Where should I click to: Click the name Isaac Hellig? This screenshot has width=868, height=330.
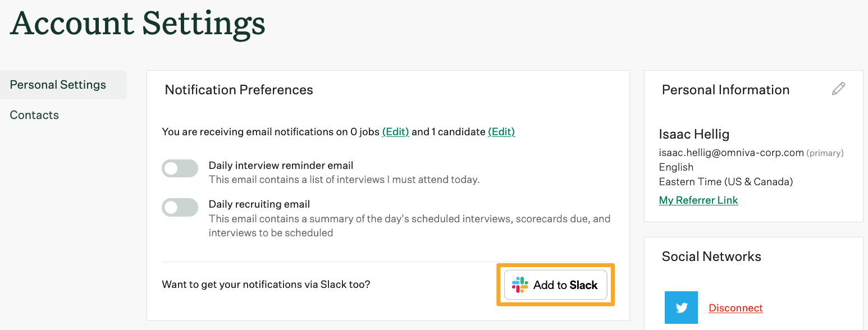(x=694, y=134)
